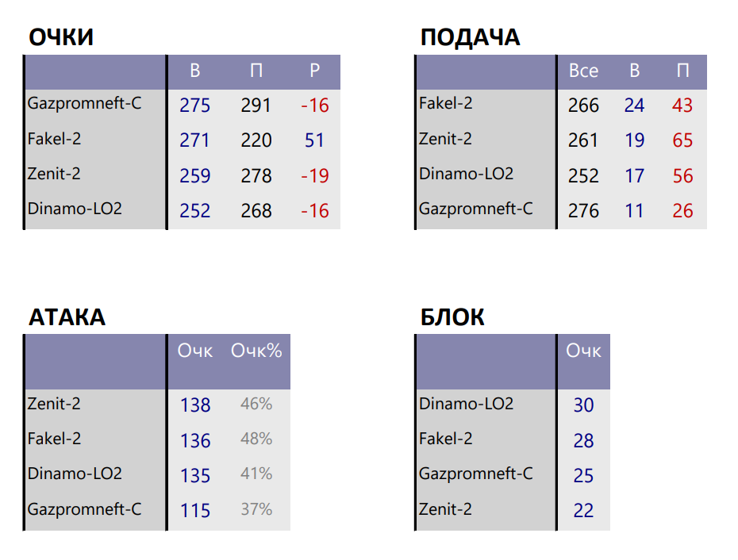Click Fakel-2 attack percentage 48%
Screen dimensions: 738x560
[256, 439]
